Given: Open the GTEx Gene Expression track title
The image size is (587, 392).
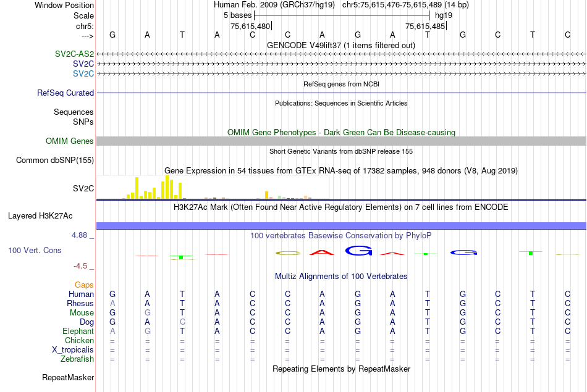Looking at the screenshot, I should tap(341, 170).
